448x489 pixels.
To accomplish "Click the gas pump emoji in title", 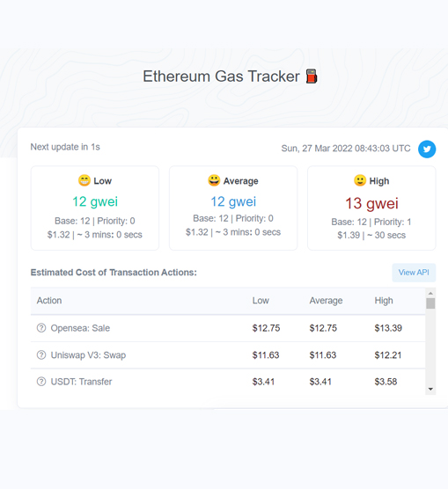I will 312,77.
